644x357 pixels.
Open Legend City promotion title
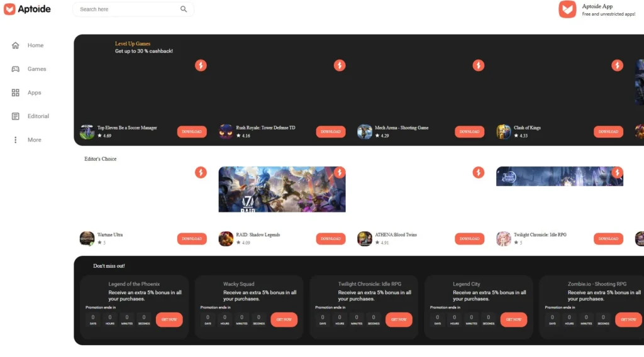466,284
